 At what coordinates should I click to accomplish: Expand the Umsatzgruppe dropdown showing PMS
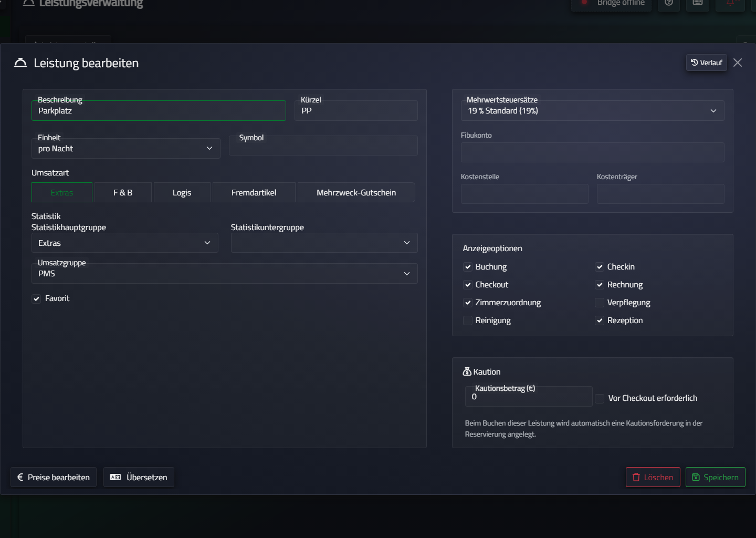tap(225, 273)
